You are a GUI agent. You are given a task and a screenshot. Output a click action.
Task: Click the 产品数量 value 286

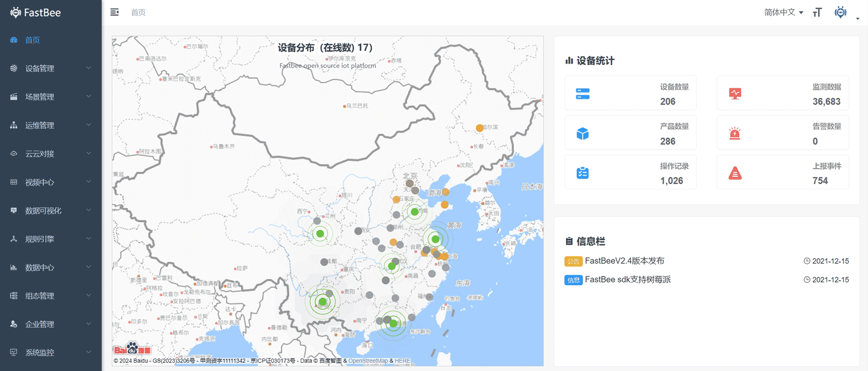668,141
